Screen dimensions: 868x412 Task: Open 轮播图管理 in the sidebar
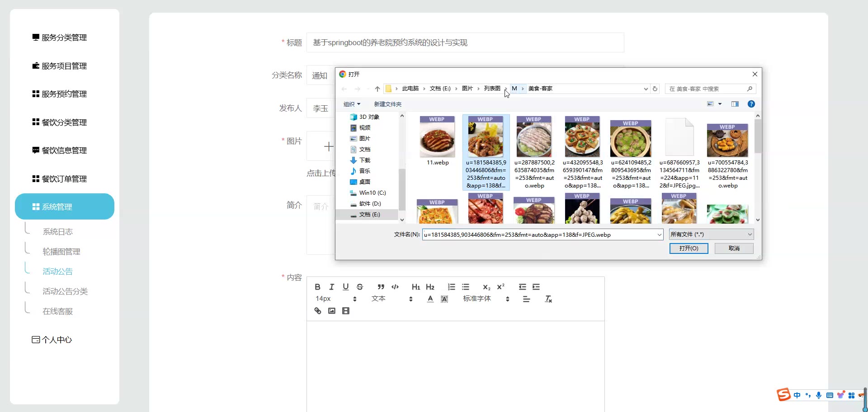tap(61, 252)
